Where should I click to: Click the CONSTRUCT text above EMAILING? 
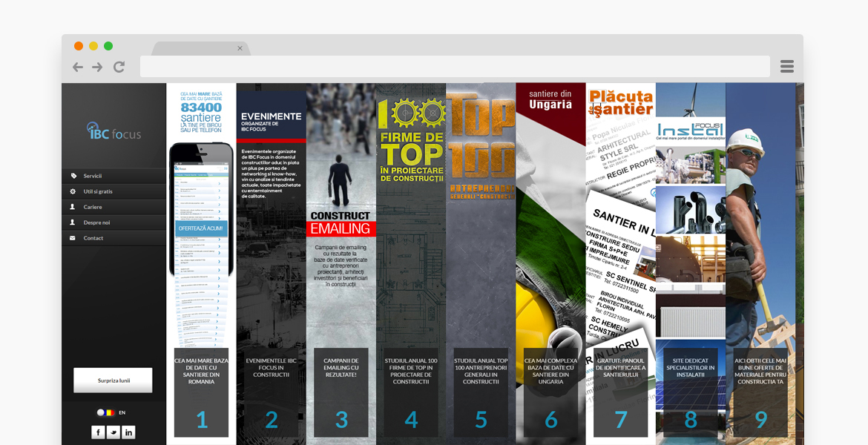[x=340, y=215]
